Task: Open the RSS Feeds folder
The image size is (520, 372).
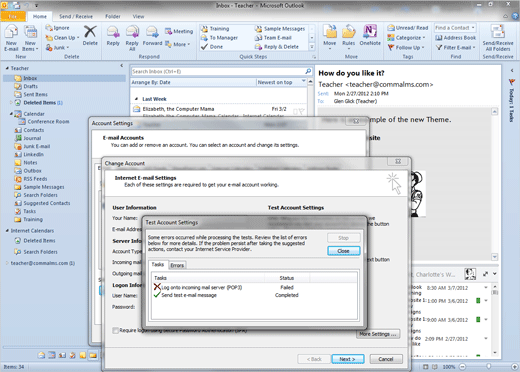Action: pyautogui.click(x=35, y=179)
